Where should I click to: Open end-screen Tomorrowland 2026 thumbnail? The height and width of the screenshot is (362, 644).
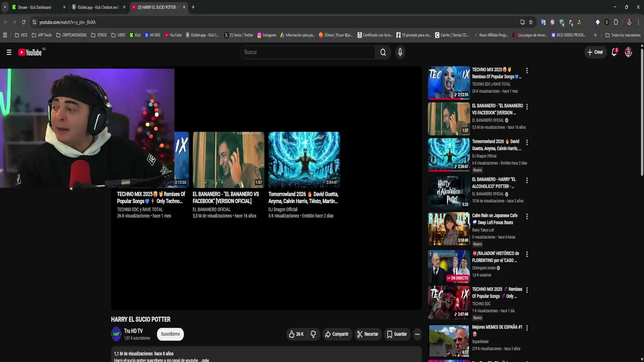304,159
